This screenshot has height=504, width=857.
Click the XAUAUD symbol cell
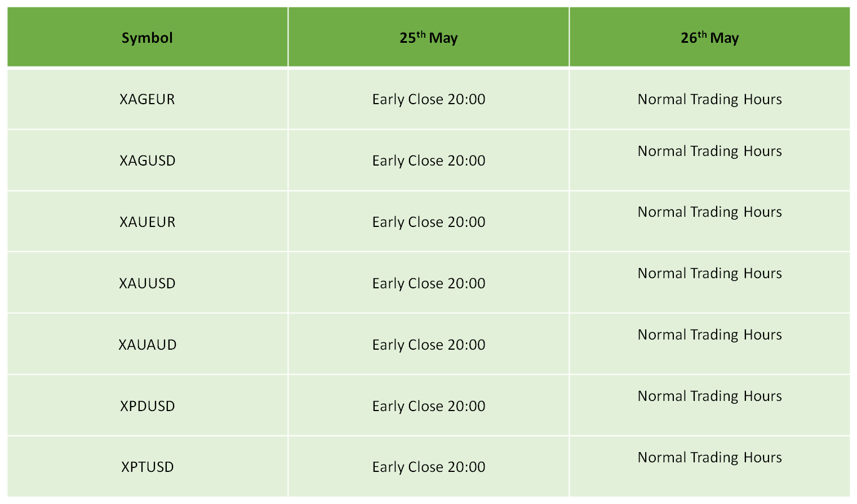click(x=147, y=345)
